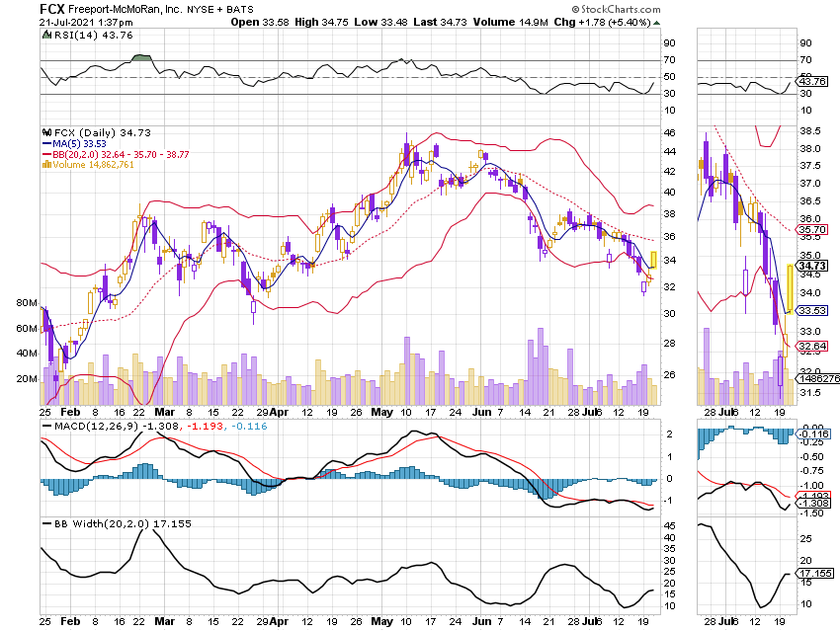The height and width of the screenshot is (631, 840).
Task: Click the 35.70 red Bollinger middle tag
Action: tap(812, 230)
